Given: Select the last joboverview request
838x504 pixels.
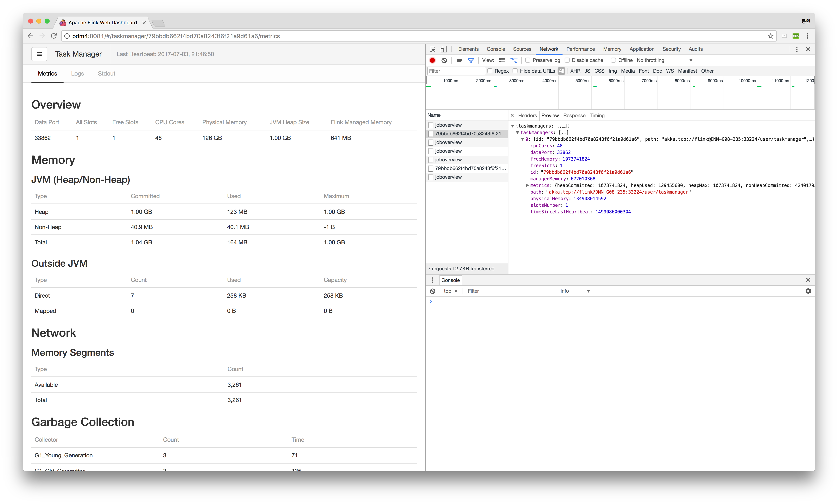Looking at the screenshot, I should click(448, 177).
